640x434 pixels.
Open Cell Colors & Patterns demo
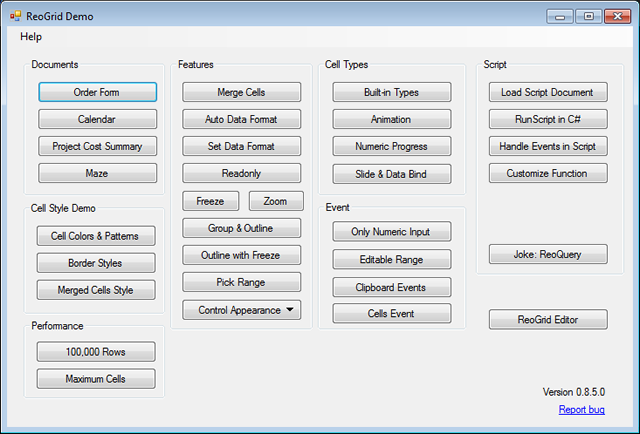96,236
